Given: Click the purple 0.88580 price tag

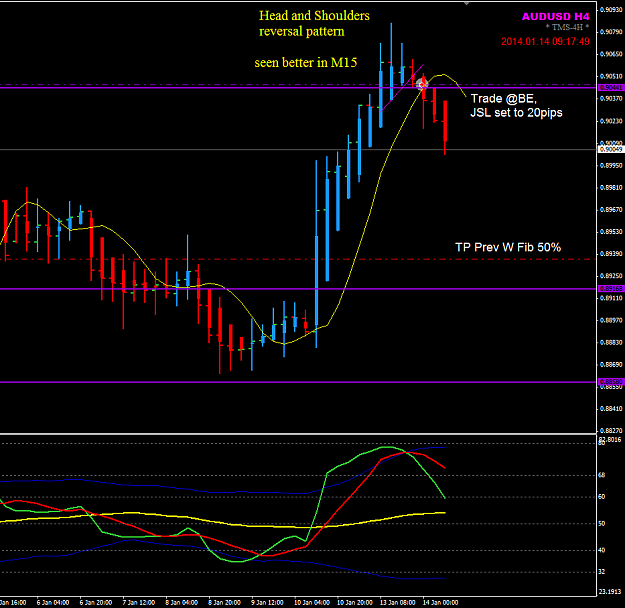Looking at the screenshot, I should (x=611, y=382).
